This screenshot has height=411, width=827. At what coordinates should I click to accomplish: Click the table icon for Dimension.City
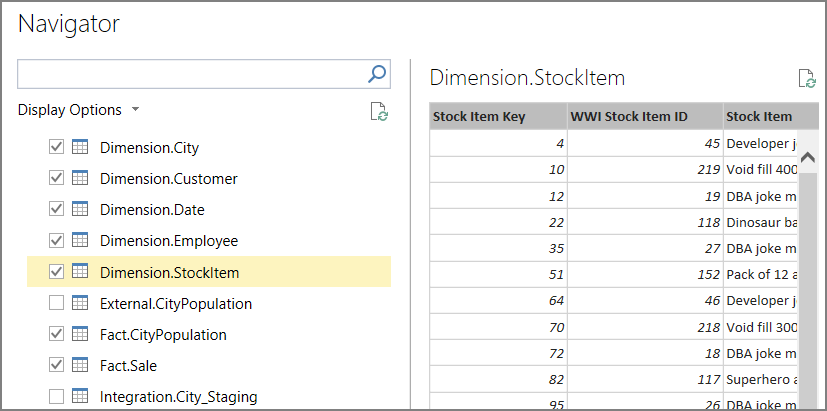click(80, 148)
